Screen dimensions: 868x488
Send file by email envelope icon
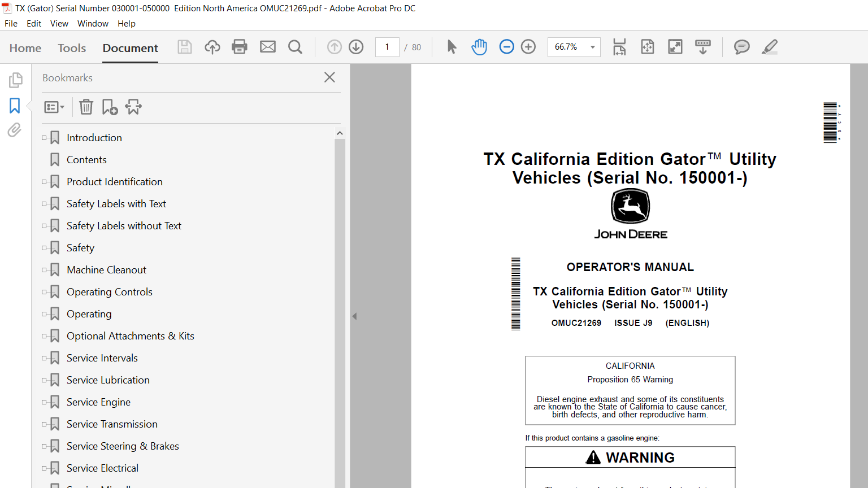click(268, 47)
